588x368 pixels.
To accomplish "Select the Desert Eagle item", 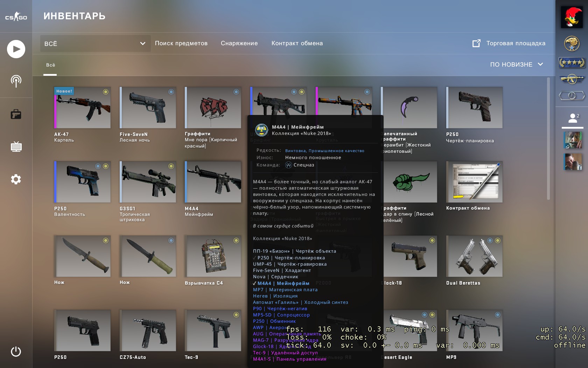I will (x=410, y=330).
